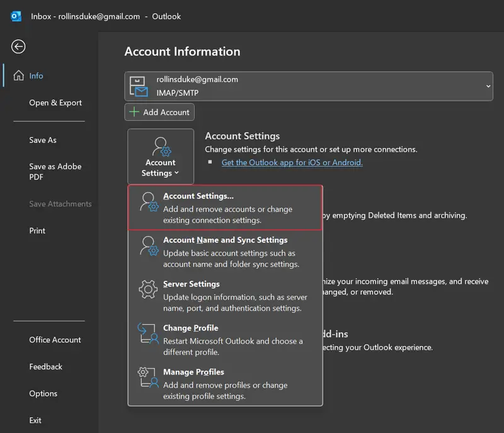The width and height of the screenshot is (504, 433).
Task: Click the large Account Settings gear icon
Action: pyautogui.click(x=160, y=147)
